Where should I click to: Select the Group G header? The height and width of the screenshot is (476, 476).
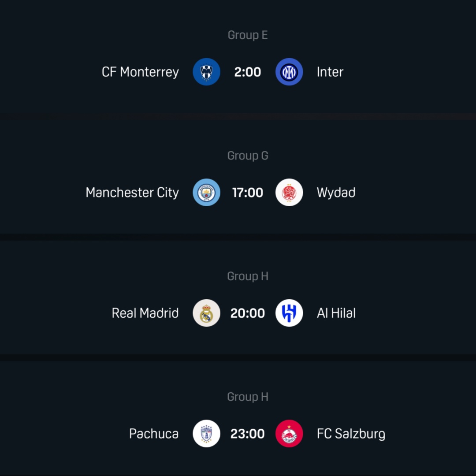point(248,156)
